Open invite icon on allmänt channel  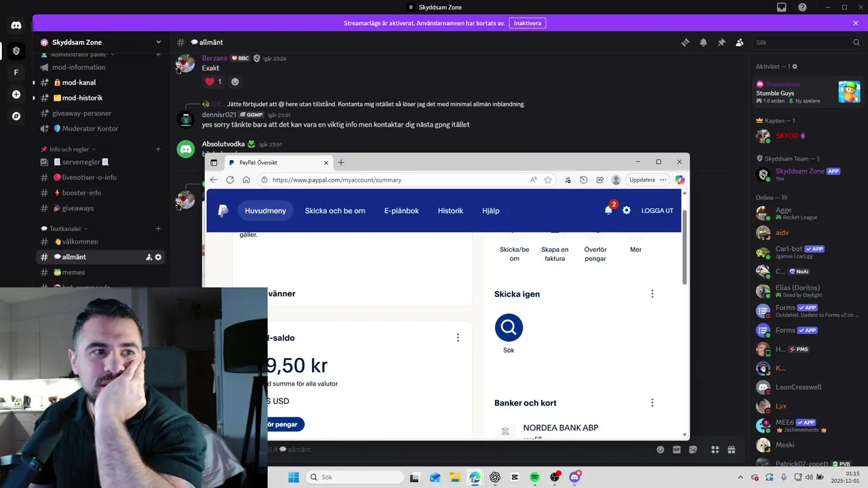coord(149,257)
